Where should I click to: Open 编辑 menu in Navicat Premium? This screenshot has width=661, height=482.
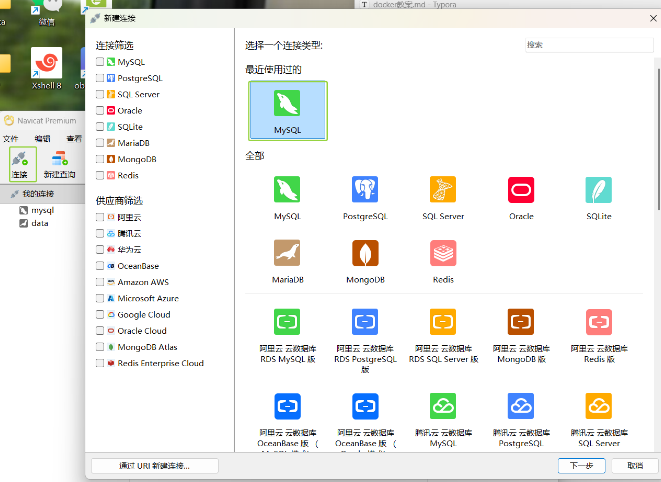42,138
